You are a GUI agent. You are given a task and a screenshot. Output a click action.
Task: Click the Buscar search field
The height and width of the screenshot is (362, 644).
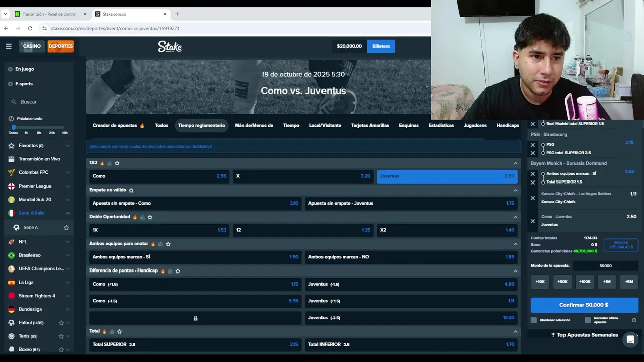tap(39, 102)
